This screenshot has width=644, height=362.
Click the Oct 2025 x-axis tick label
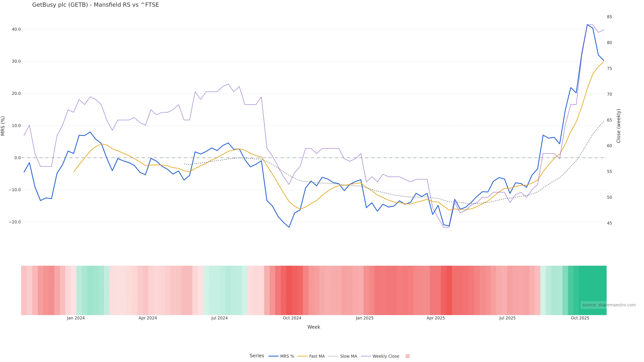(580, 318)
